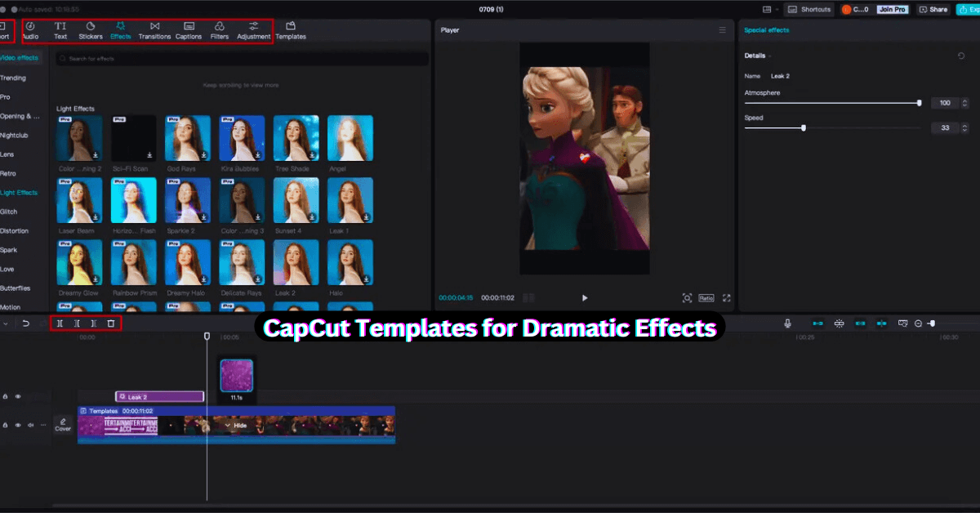
Task: Download the Sci-Fi Scan effect
Action: pos(149,155)
